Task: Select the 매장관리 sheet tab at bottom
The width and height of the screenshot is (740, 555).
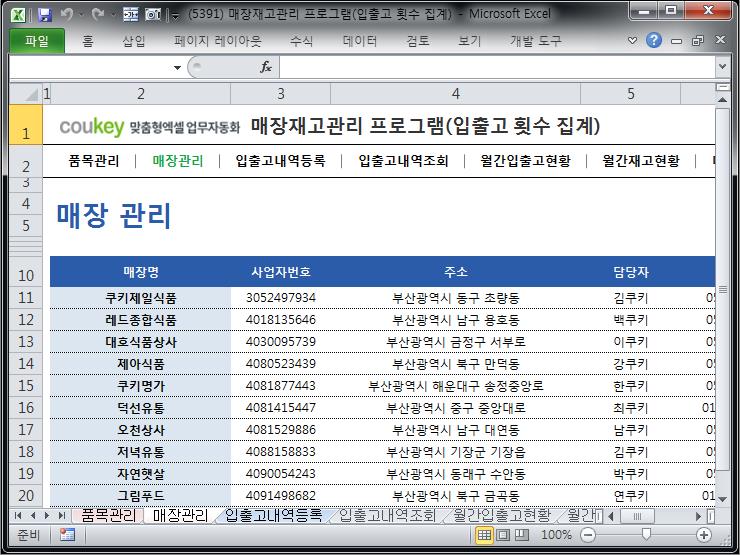Action: pos(180,515)
